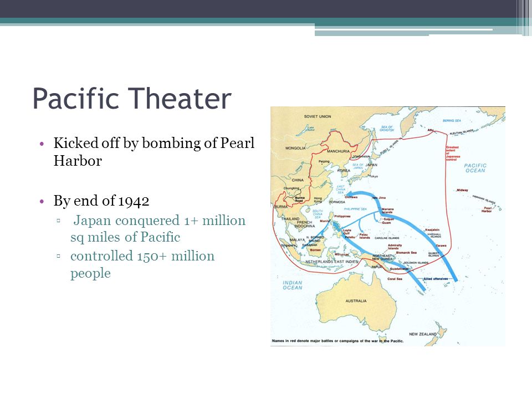532x399 pixels.
Task: Click 'Midway' label on map
Action: pyautogui.click(x=462, y=190)
